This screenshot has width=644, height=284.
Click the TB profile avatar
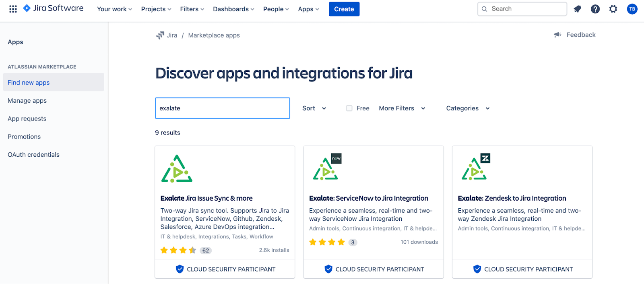(x=632, y=9)
